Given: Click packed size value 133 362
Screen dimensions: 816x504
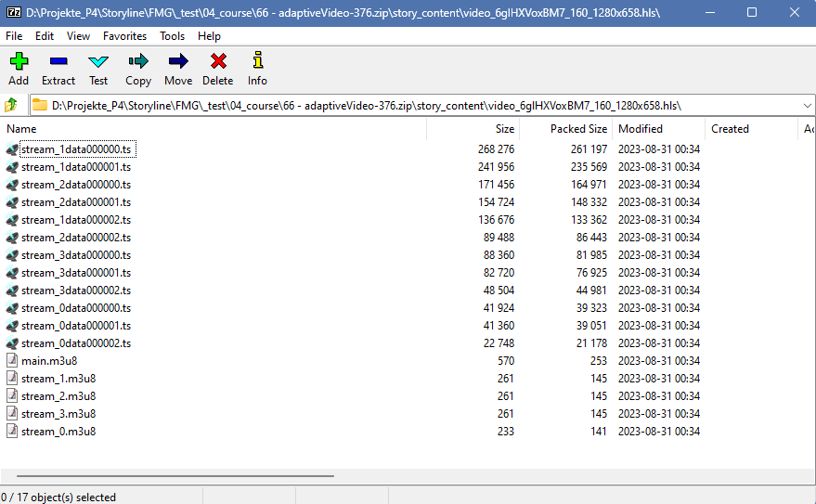Looking at the screenshot, I should click(589, 220).
